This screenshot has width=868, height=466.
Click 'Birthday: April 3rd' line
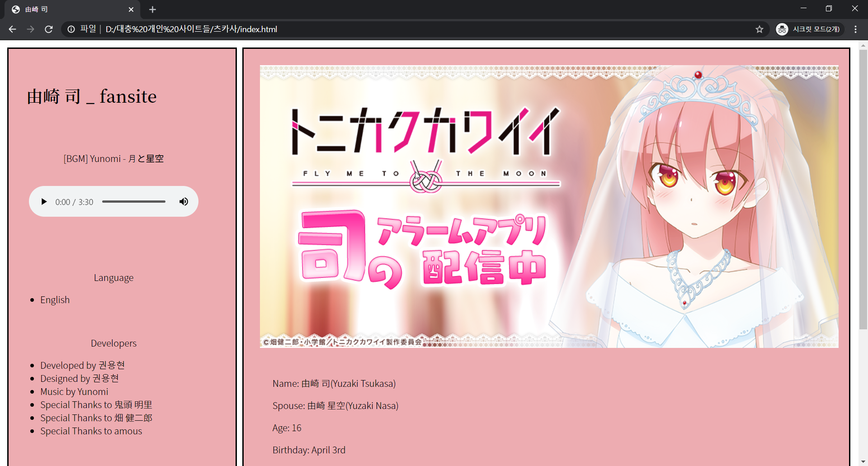click(309, 450)
